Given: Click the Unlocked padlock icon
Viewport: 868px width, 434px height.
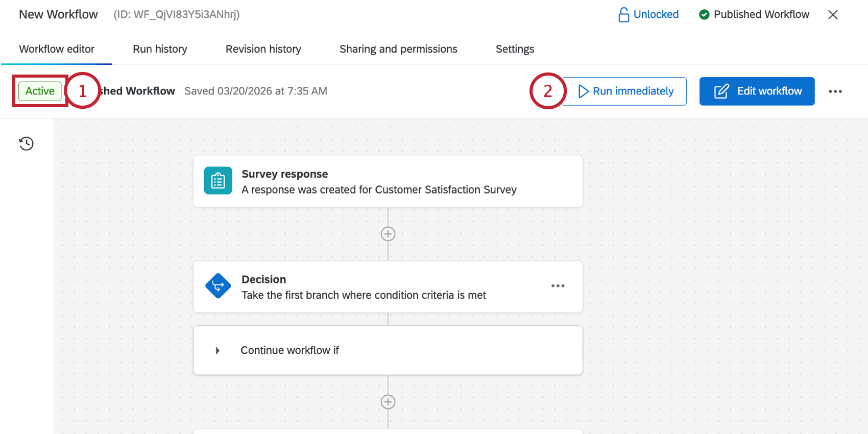Looking at the screenshot, I should coord(623,15).
